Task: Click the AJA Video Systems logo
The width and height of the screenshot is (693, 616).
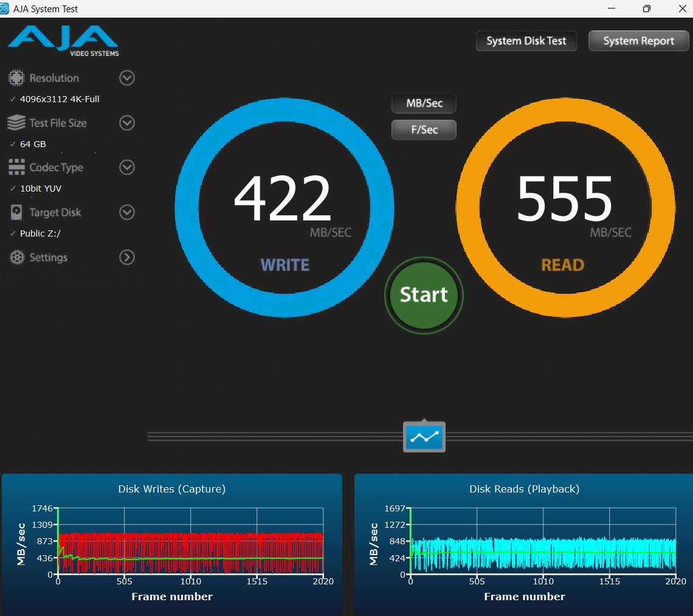Action: pyautogui.click(x=63, y=40)
